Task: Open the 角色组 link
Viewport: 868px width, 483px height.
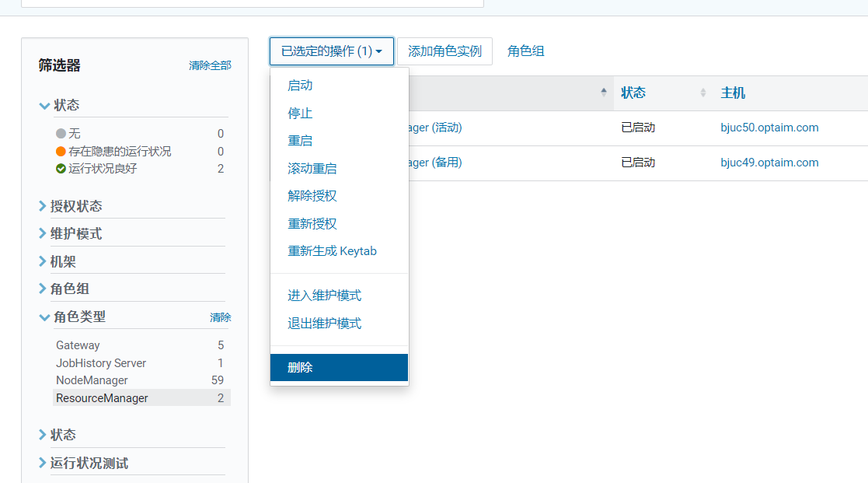Action: pyautogui.click(x=525, y=51)
